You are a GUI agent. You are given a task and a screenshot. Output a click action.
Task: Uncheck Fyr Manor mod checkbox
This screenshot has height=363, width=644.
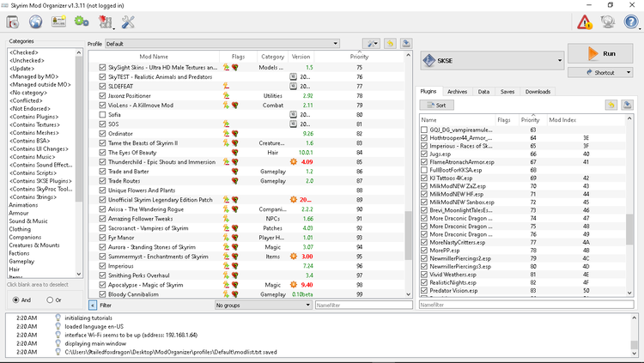pyautogui.click(x=102, y=238)
